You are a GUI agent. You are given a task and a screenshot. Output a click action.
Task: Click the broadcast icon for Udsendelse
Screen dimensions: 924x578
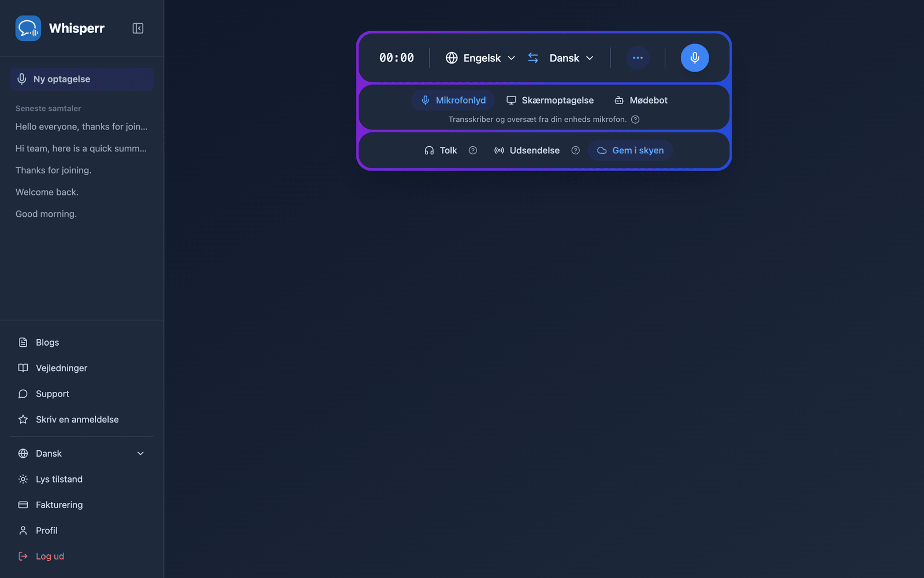coord(499,150)
